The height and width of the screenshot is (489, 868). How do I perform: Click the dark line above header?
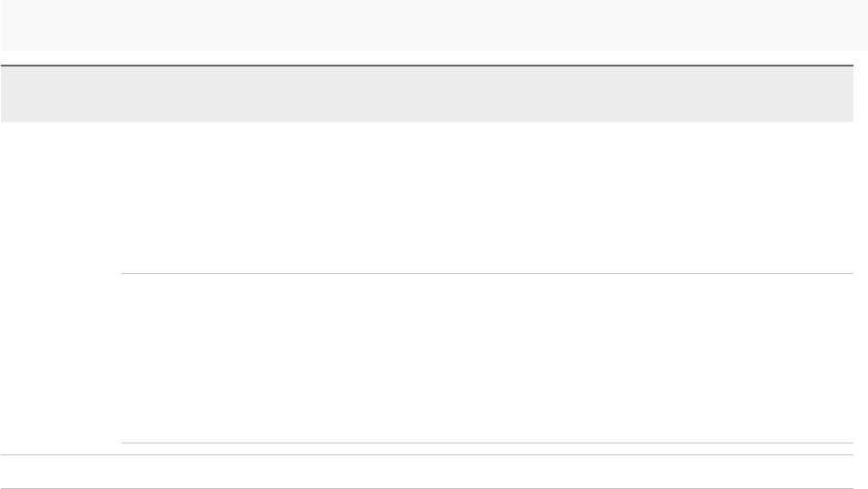point(426,66)
